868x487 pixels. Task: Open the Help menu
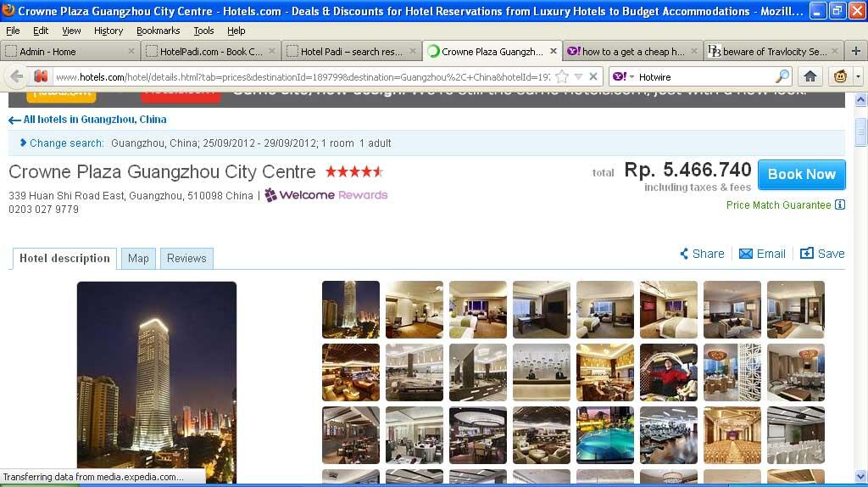(236, 31)
